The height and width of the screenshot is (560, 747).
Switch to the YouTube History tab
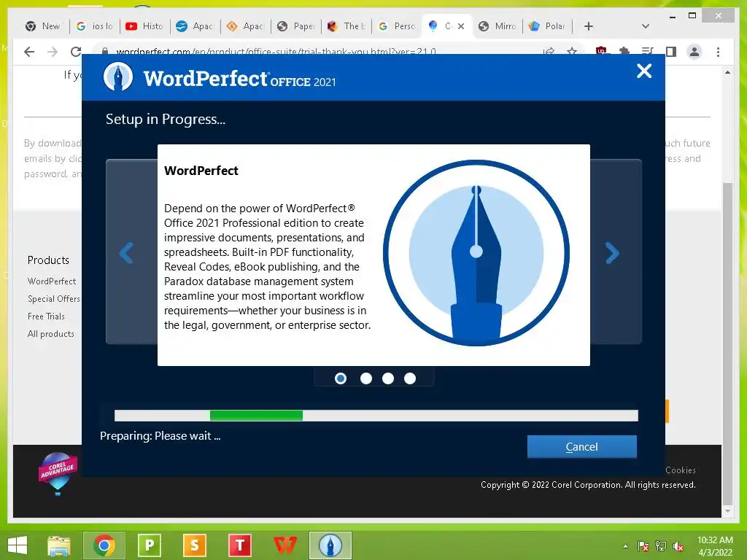pos(145,26)
